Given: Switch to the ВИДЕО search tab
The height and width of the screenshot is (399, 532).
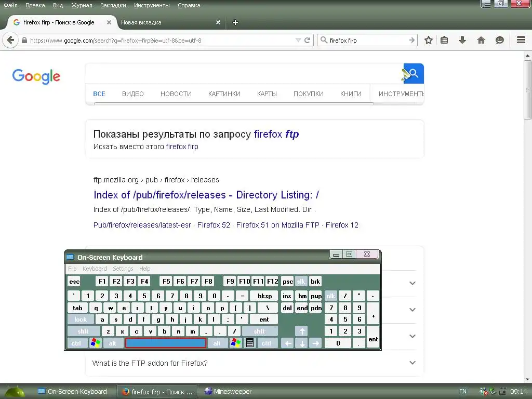Looking at the screenshot, I should pos(132,94).
